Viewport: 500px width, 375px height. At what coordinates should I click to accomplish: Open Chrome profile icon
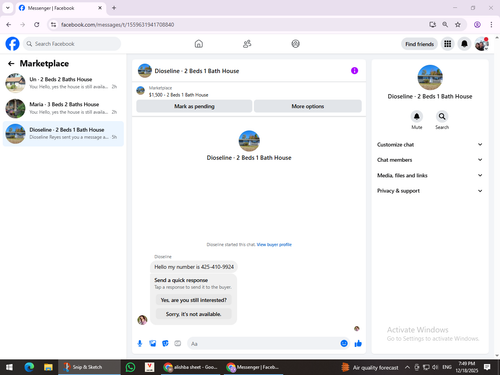(477, 24)
